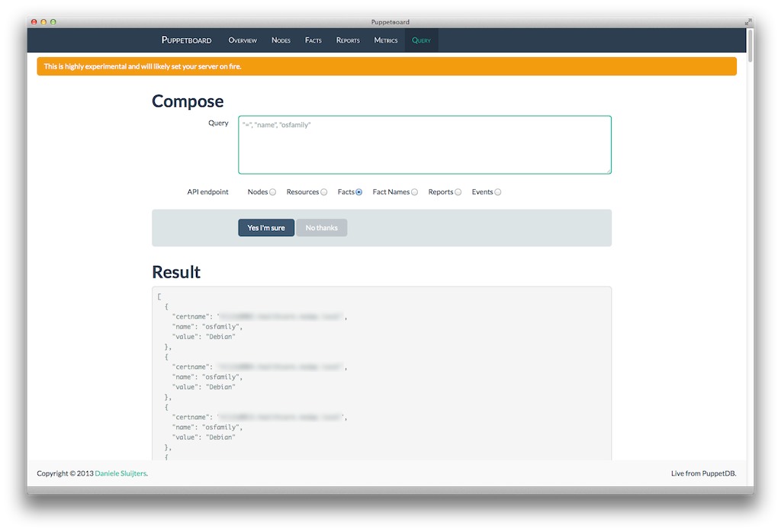Image resolution: width=781 pixels, height=532 pixels.
Task: Click the vertical page scrollbar
Action: [750, 46]
